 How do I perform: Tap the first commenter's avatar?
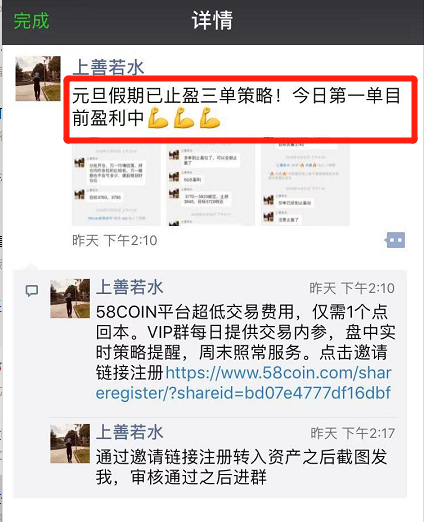click(x=70, y=298)
